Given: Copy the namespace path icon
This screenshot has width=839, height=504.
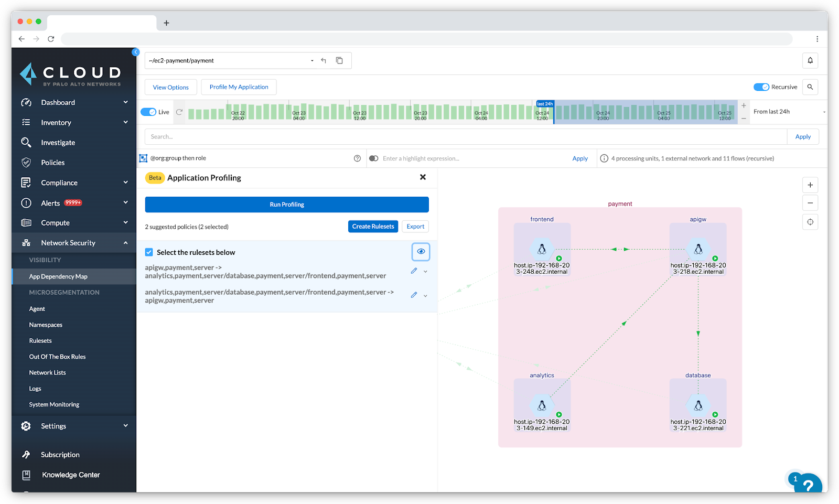Looking at the screenshot, I should click(x=339, y=60).
